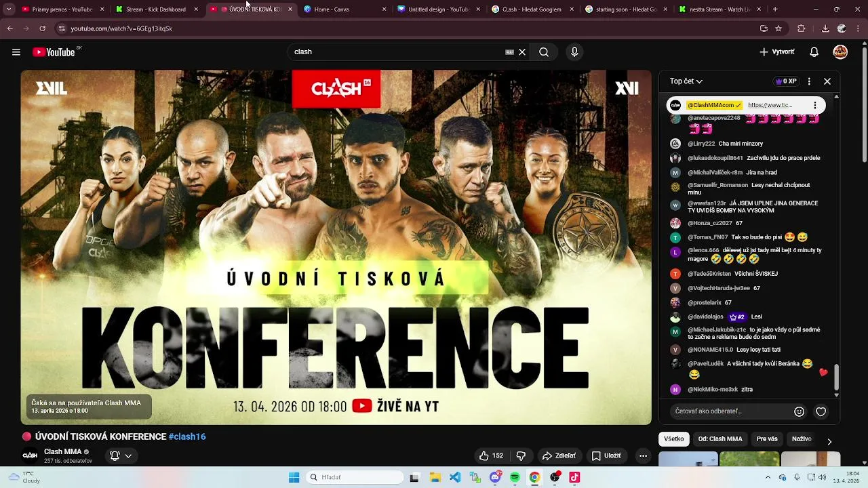Open the pinned message options menu

(x=814, y=105)
